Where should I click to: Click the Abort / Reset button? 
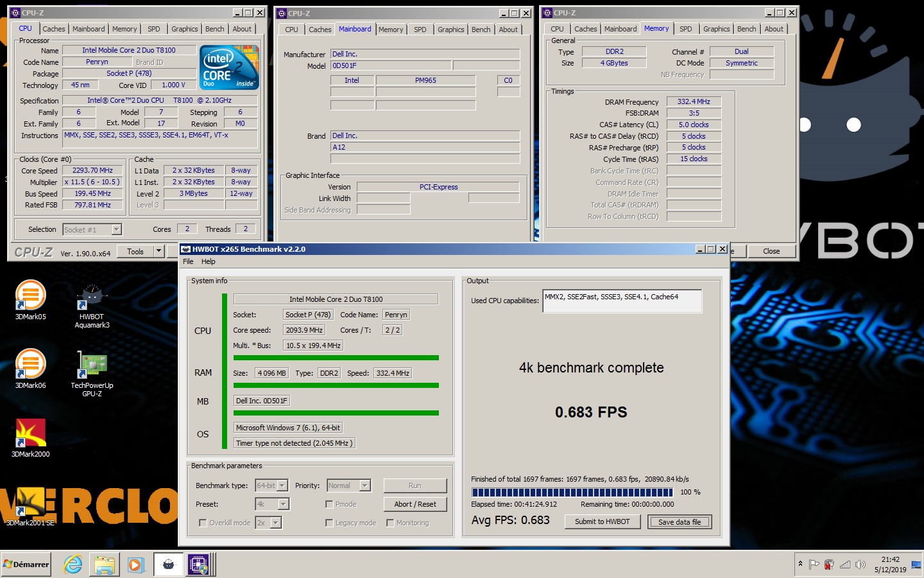click(x=415, y=504)
